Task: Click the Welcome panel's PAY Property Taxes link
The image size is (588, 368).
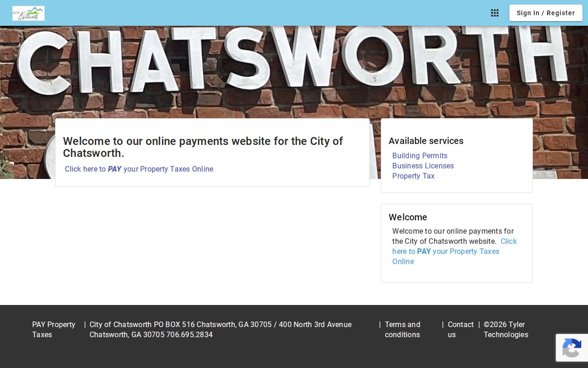Action: coord(454,251)
